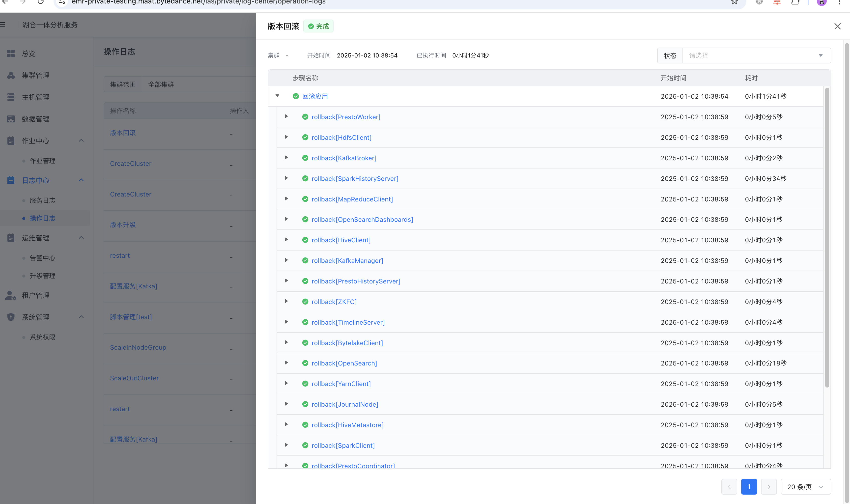850x504 pixels.
Task: Click the browser profile avatar
Action: click(822, 2)
